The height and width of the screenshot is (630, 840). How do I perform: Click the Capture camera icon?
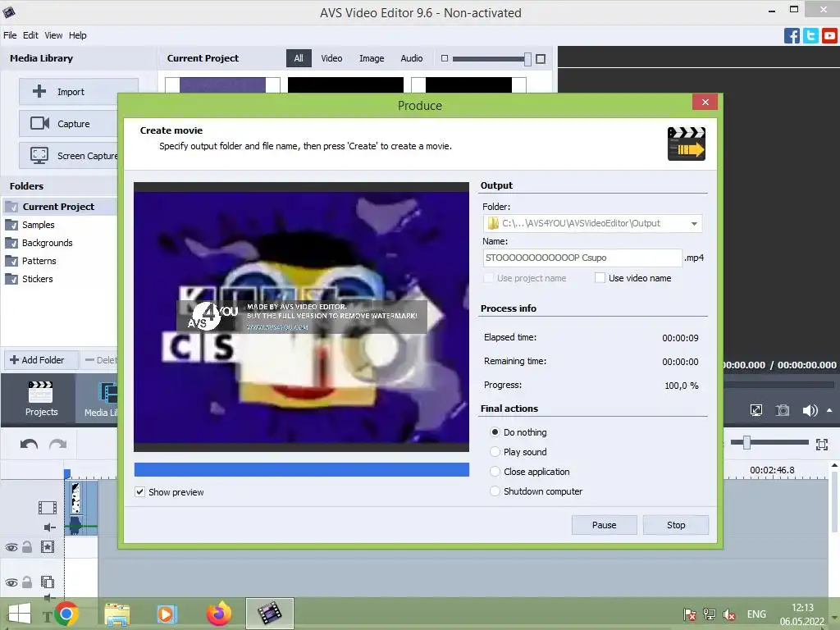[x=39, y=123]
